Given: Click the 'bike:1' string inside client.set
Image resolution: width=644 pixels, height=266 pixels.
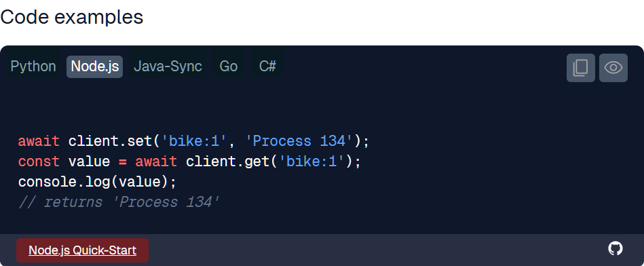Looking at the screenshot, I should [x=194, y=141].
